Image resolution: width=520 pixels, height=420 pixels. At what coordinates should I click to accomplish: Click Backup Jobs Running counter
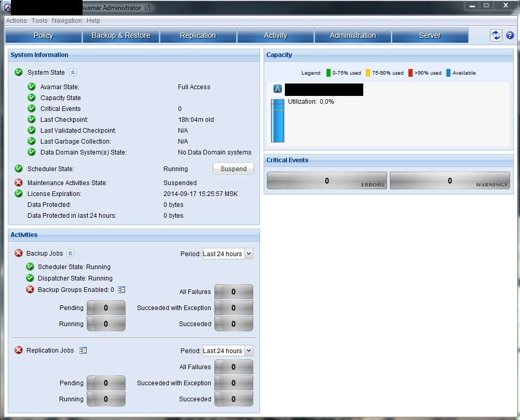click(x=106, y=324)
